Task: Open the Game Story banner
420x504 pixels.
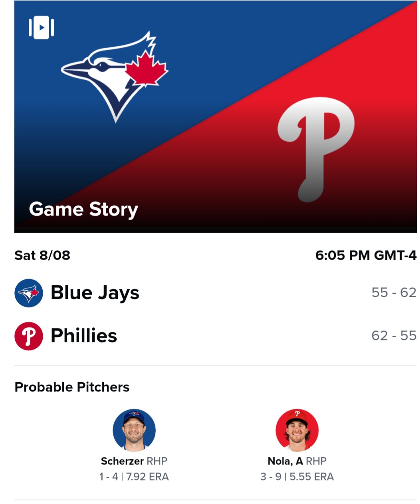Action: (x=216, y=117)
